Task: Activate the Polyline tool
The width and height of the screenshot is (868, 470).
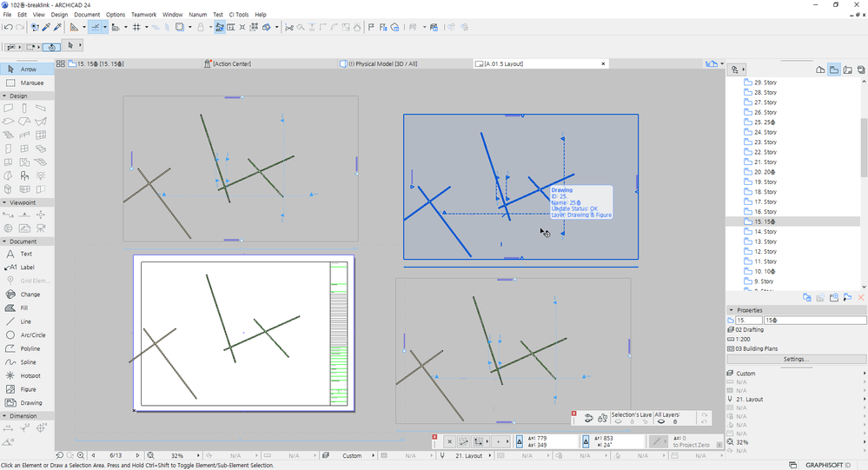Action: point(26,348)
